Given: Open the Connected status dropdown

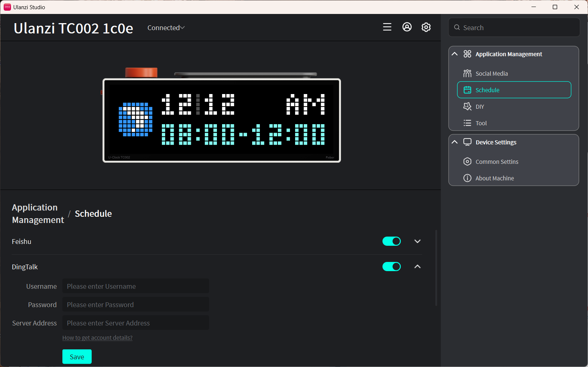Looking at the screenshot, I should pos(166,28).
